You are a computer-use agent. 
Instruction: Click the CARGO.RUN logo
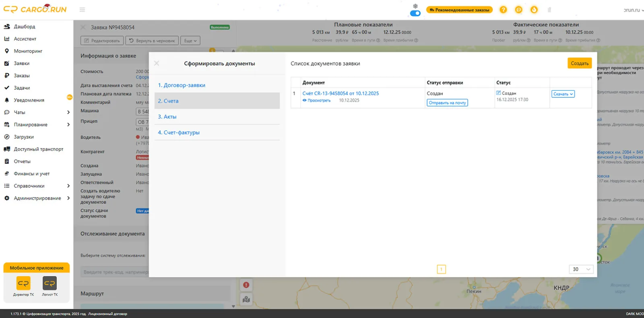point(35,9)
